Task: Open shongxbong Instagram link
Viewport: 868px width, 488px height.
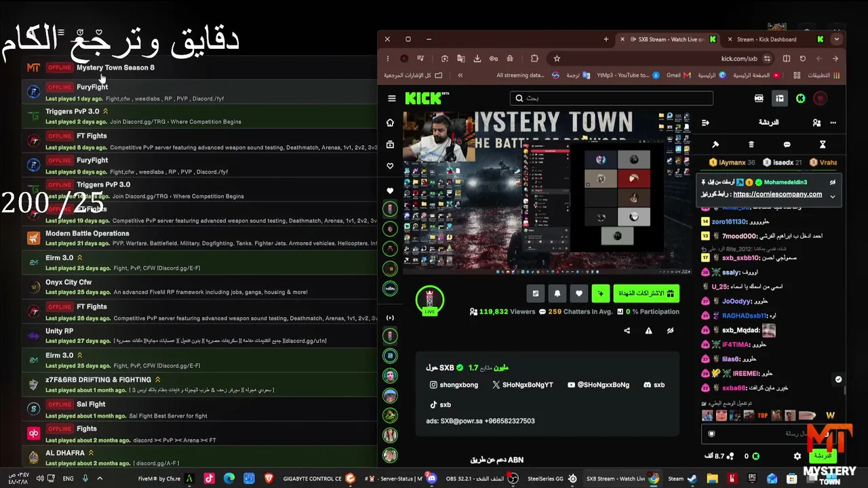Action: point(454,385)
